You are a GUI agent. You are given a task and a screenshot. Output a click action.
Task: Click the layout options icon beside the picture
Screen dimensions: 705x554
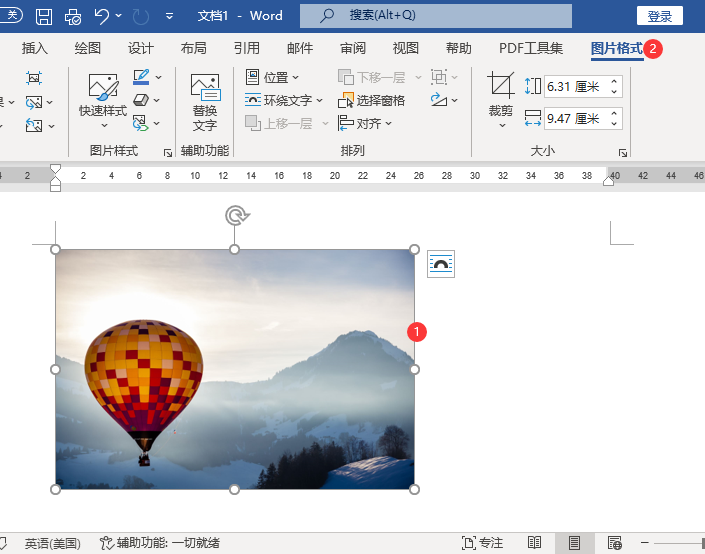tap(441, 264)
